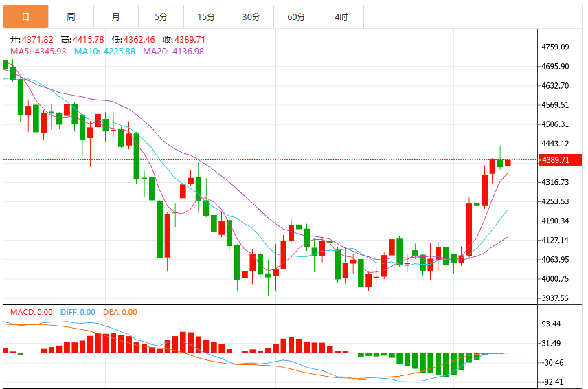The image size is (588, 389).
Task: Click the MA20 indicator label
Action: coord(173,52)
